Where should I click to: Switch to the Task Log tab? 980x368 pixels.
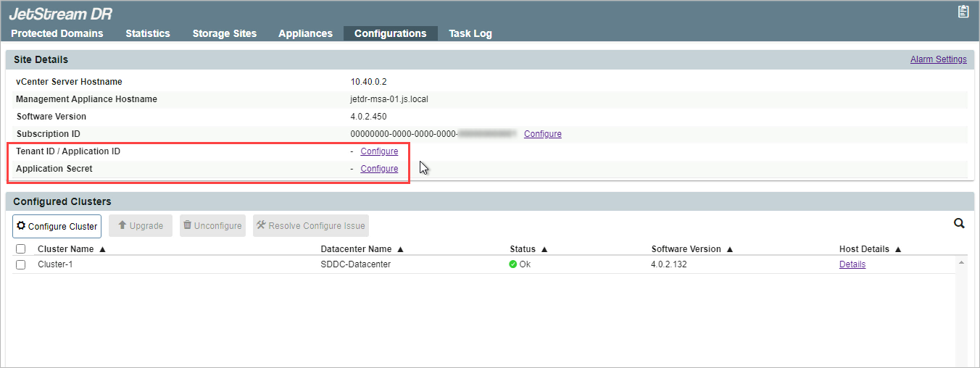pyautogui.click(x=470, y=33)
